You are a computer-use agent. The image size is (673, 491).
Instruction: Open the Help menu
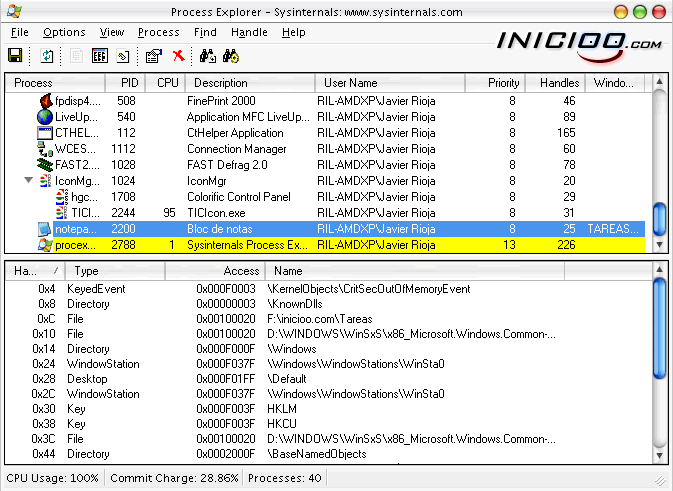(294, 32)
